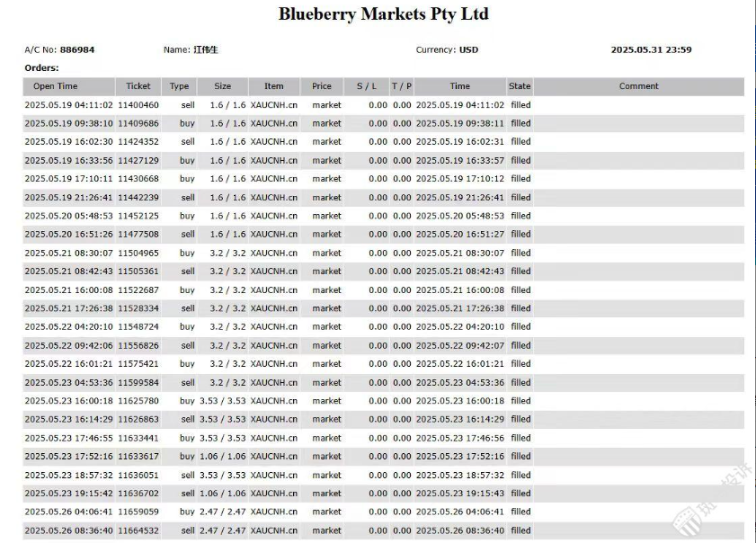Click fill time 2025.05.19 09:38:11

[x=460, y=123]
